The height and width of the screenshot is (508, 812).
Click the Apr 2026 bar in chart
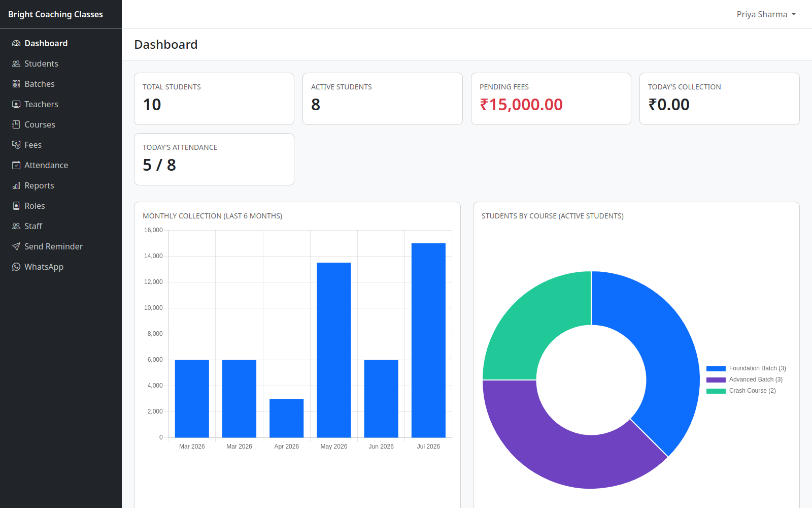287,418
